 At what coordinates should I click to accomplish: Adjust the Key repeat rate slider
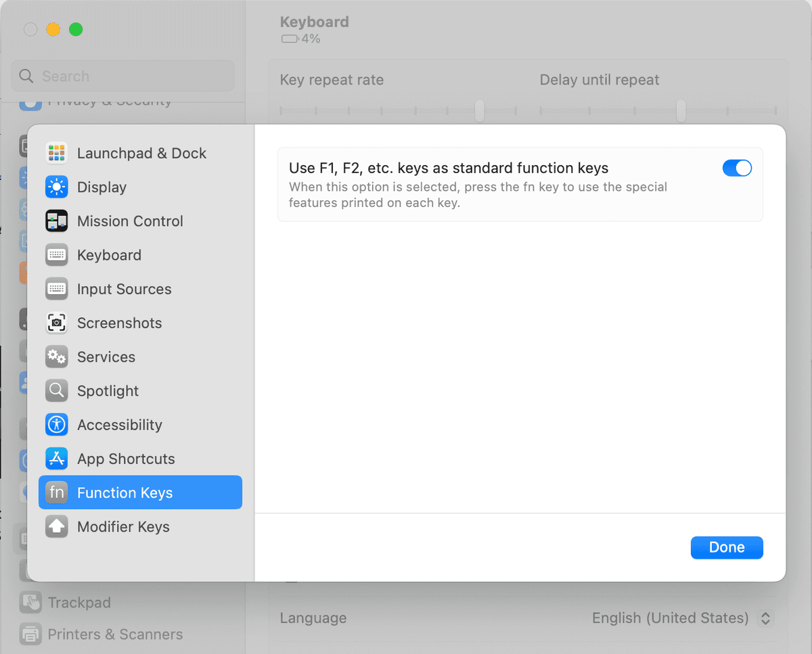[x=479, y=110]
